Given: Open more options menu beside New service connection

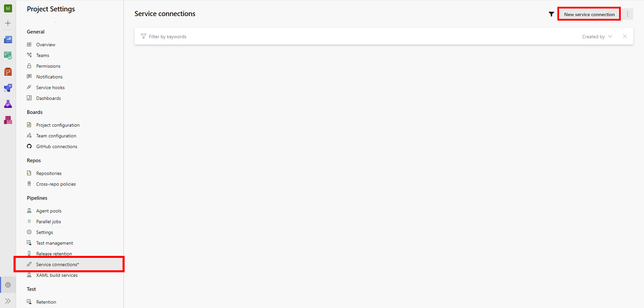Looking at the screenshot, I should pos(627,14).
